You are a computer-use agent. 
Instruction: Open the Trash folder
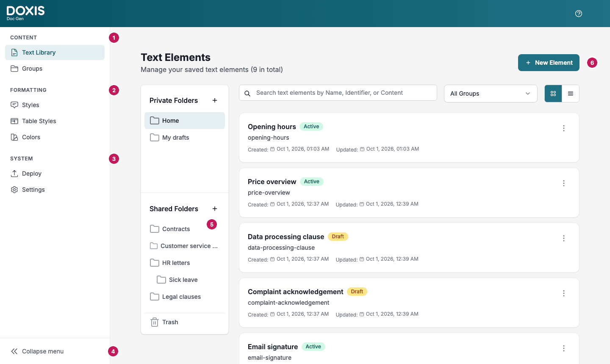(185, 322)
